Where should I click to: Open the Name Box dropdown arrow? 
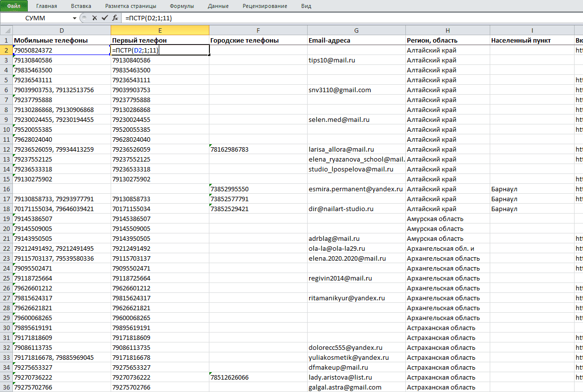tap(74, 18)
